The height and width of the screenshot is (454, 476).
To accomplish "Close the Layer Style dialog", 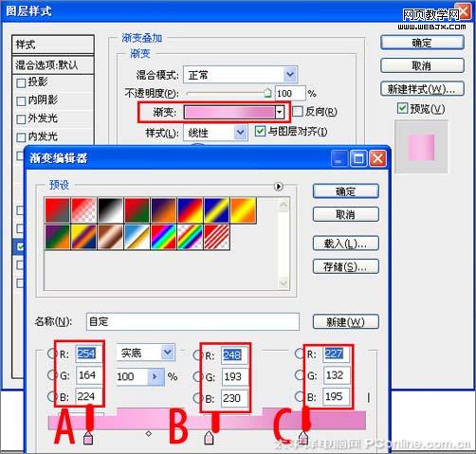I will tap(464, 12).
